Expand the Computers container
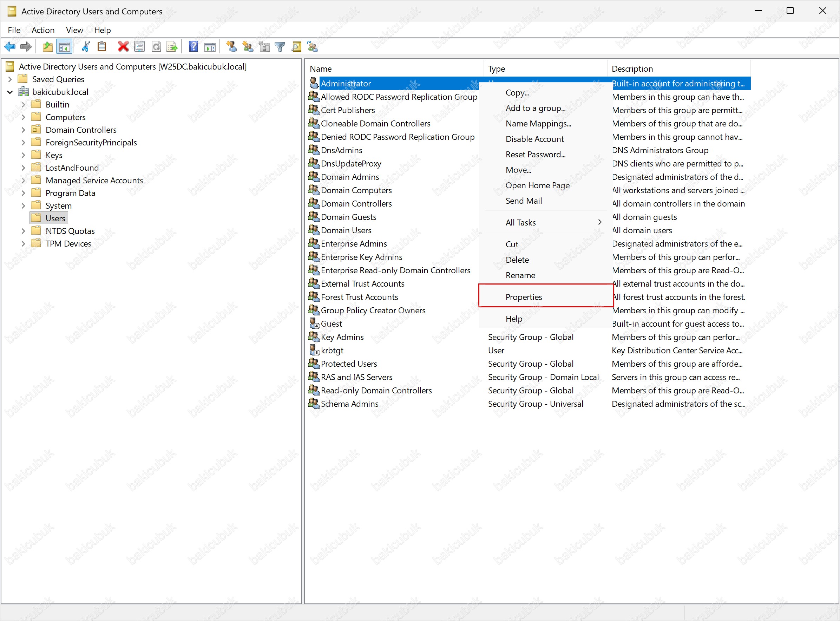This screenshot has height=621, width=840. [x=23, y=117]
